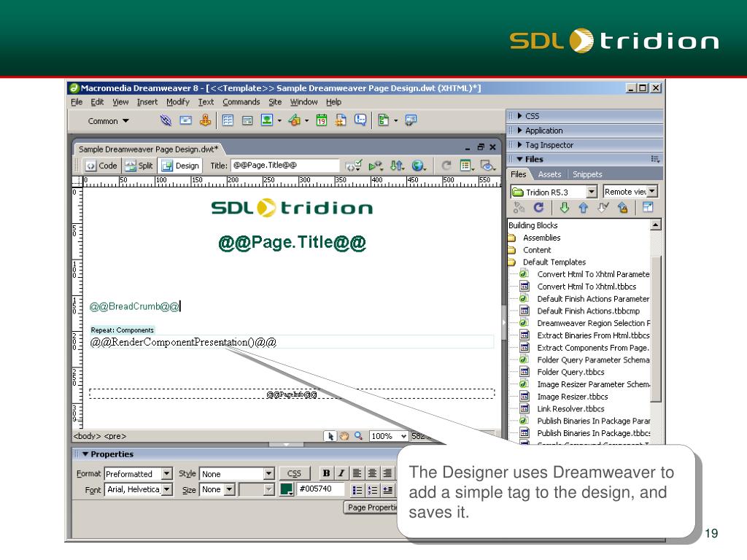The height and width of the screenshot is (560, 747).
Task: Toggle Italic formatting button
Action: (x=341, y=473)
